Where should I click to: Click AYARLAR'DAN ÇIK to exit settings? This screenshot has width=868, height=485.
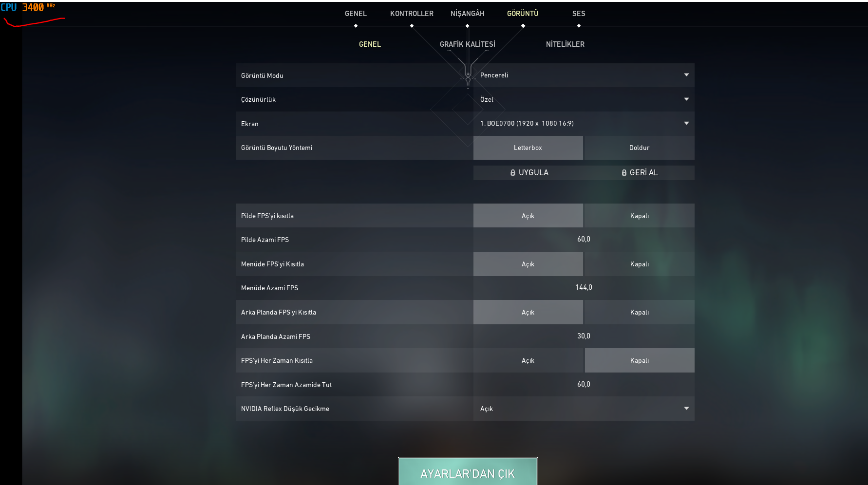[468, 471]
